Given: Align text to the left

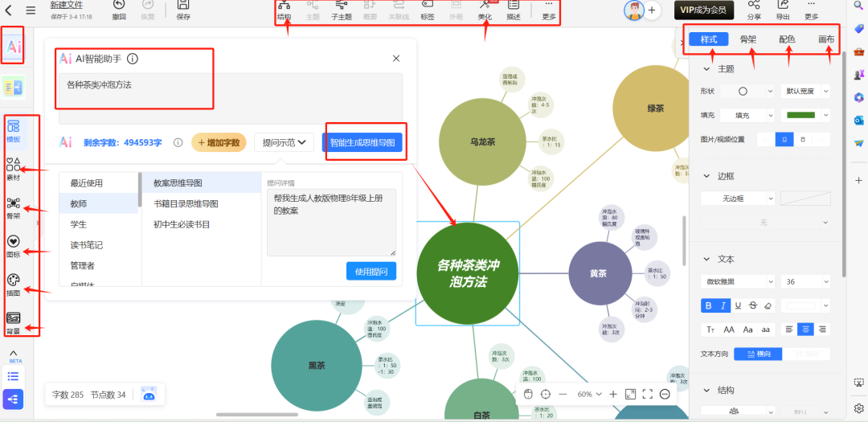Looking at the screenshot, I should point(790,330).
